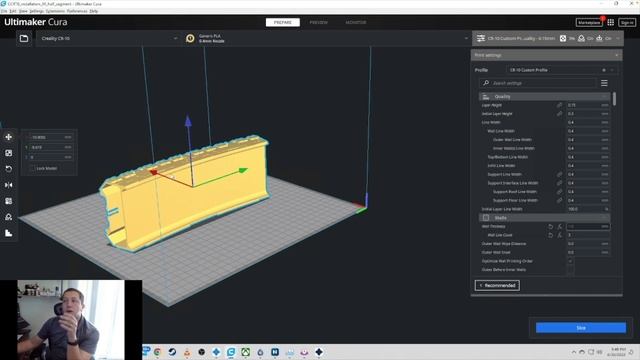Reset Wall Line Count with revert arrow

[551, 235]
